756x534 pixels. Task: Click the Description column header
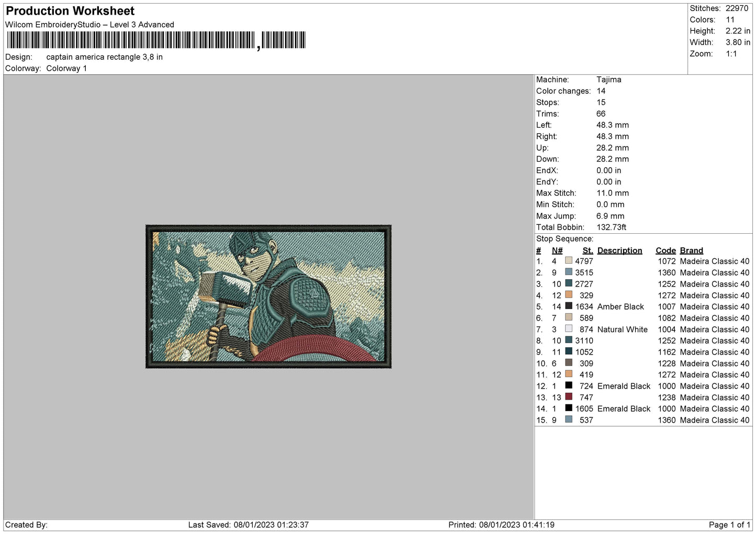click(x=619, y=251)
